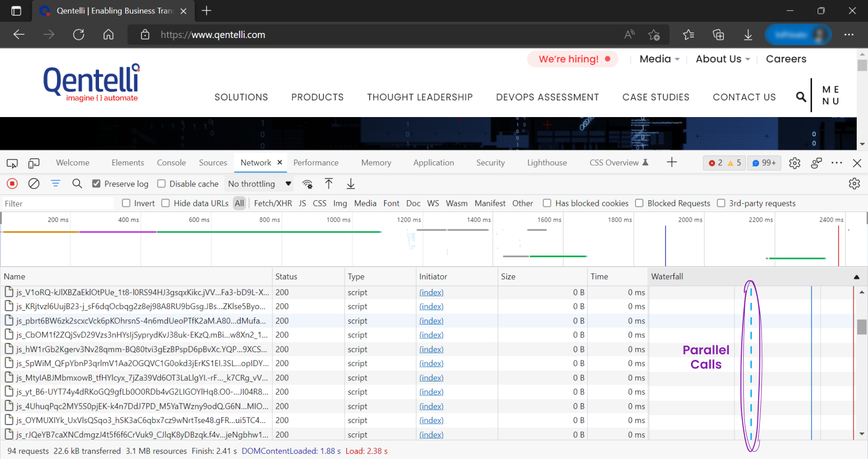Reload the page with refresh icon

pyautogui.click(x=78, y=34)
